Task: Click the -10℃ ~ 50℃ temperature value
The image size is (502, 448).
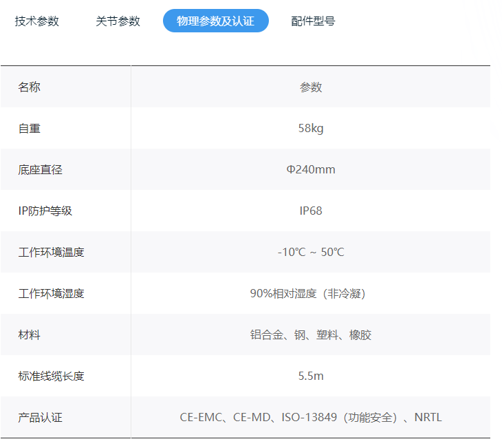Action: point(311,253)
